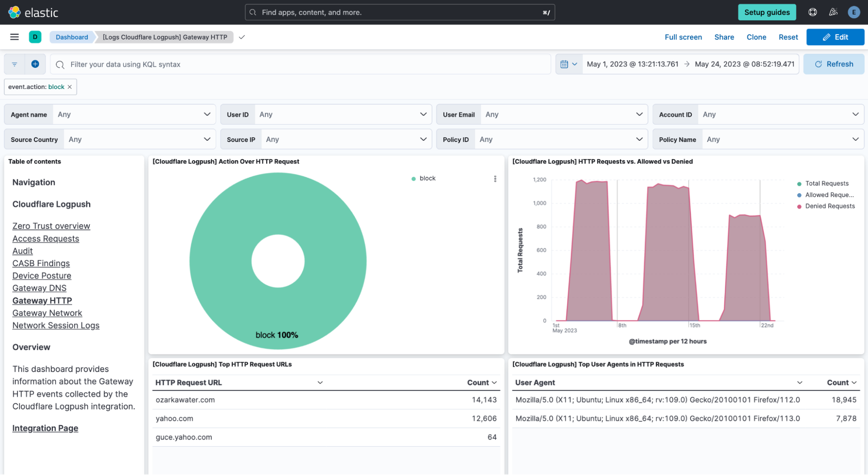Open the user avatar E menu
This screenshot has height=475, width=868.
click(854, 12)
